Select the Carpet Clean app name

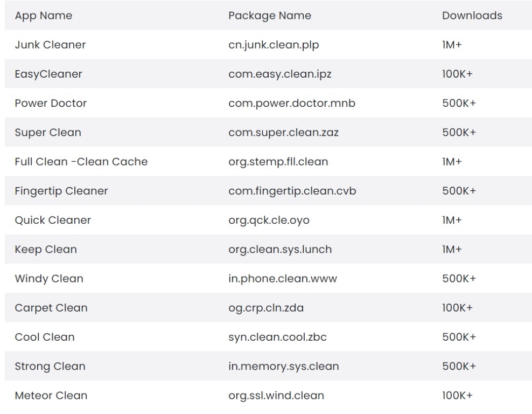51,308
